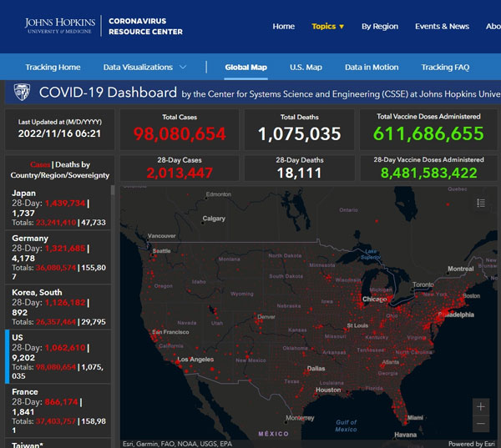Image resolution: width=501 pixels, height=448 pixels.
Task: Open the Topics dropdown menu
Action: 327,26
